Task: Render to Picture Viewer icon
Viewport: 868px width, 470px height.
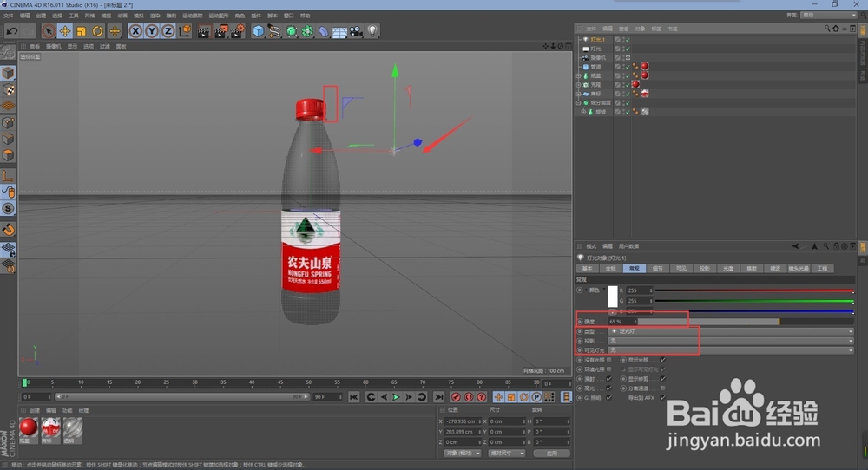Action: 220,31
